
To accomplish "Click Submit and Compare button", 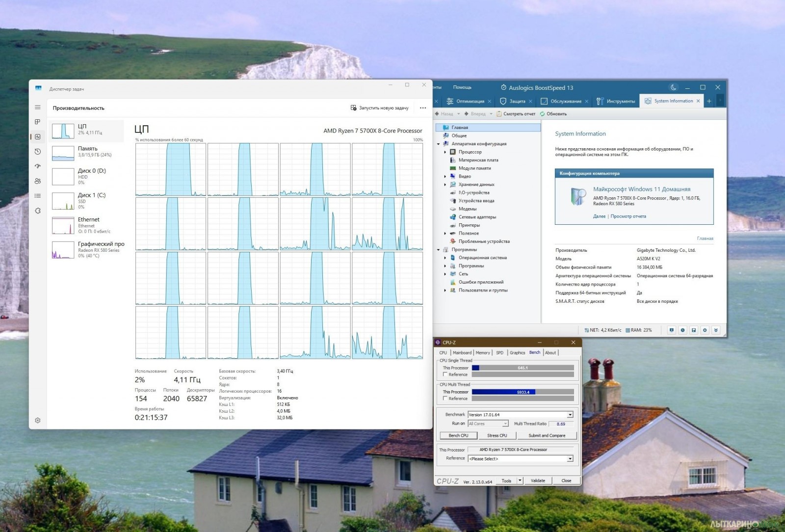I will pyautogui.click(x=547, y=435).
